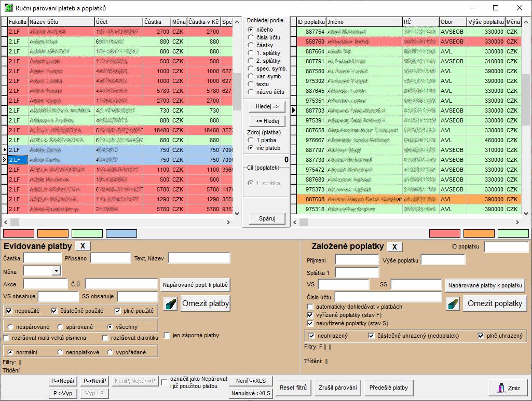Click into the Příjmení input field
The width and height of the screenshot is (532, 401).
[x=357, y=260]
